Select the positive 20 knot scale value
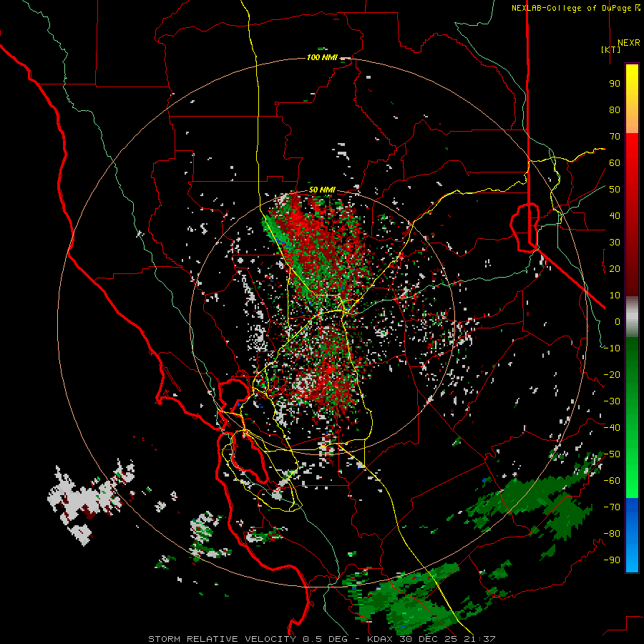The width and height of the screenshot is (644, 644). 615,268
